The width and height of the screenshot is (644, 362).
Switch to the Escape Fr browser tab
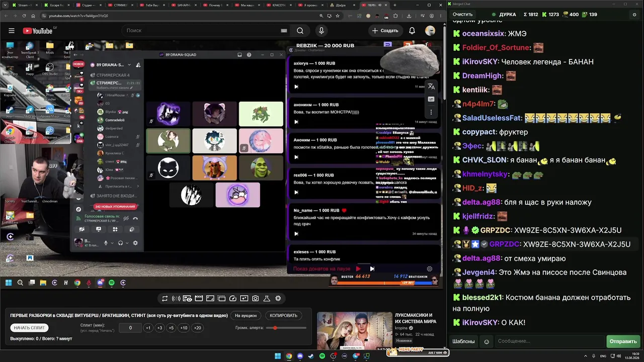tap(56, 5)
